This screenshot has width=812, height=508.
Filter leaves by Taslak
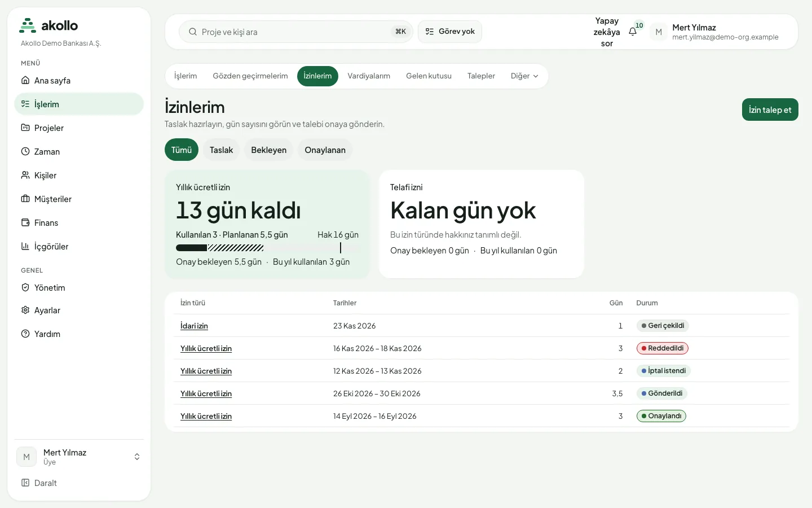(x=221, y=150)
